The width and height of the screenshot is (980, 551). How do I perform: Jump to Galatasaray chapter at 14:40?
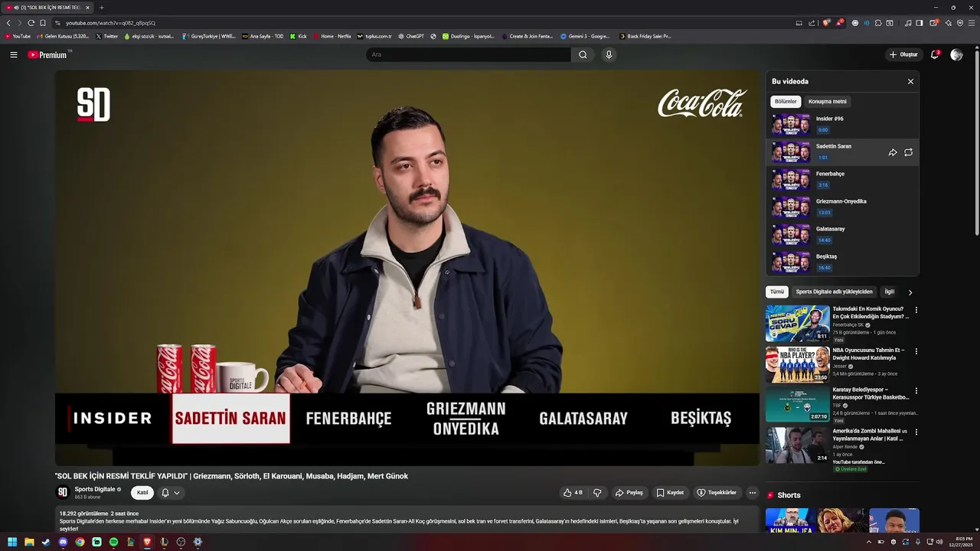pyautogui.click(x=842, y=235)
